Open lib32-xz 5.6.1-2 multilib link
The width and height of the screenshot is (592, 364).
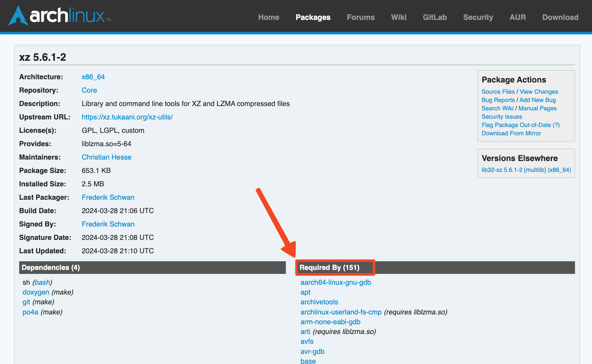coord(526,170)
